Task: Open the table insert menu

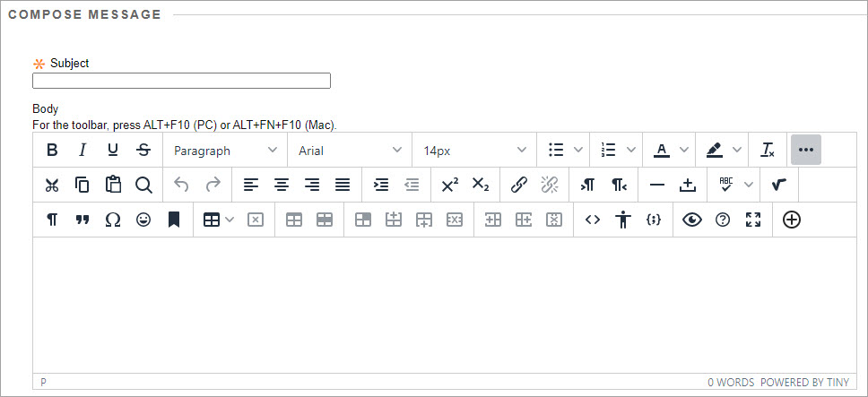Action: click(218, 220)
